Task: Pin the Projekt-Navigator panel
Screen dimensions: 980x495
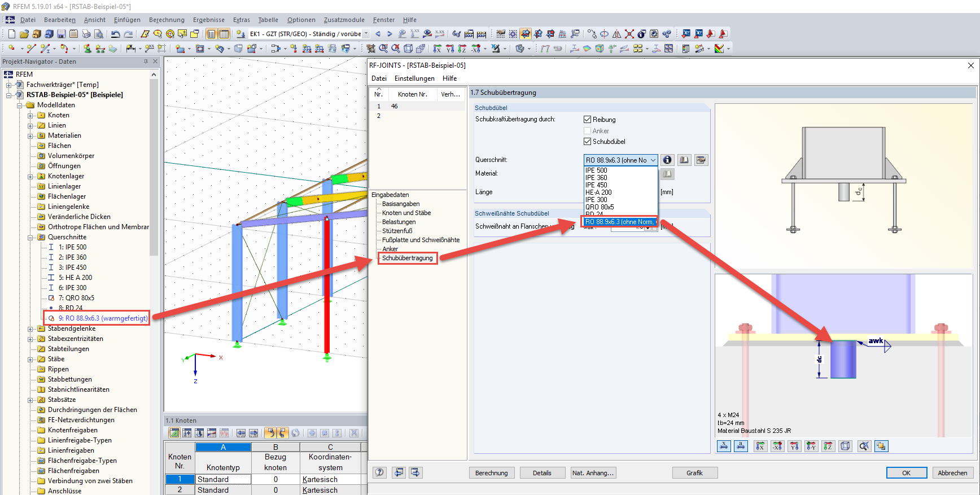Action: pos(146,62)
